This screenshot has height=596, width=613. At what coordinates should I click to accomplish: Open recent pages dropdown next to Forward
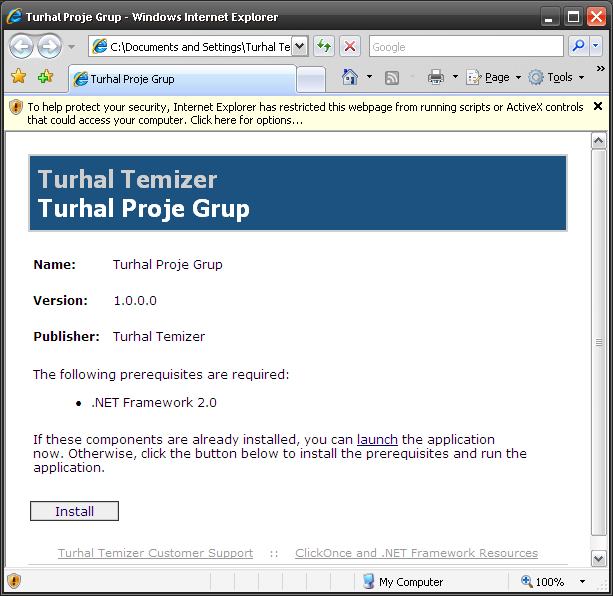[x=71, y=47]
